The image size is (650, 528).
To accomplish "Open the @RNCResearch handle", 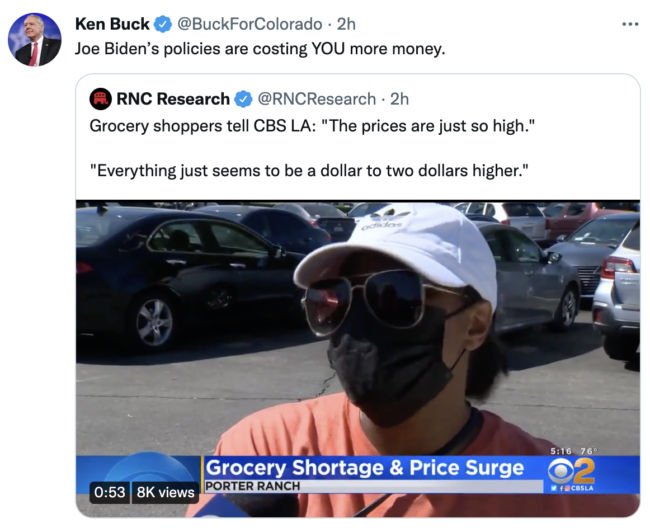I will coord(317,99).
